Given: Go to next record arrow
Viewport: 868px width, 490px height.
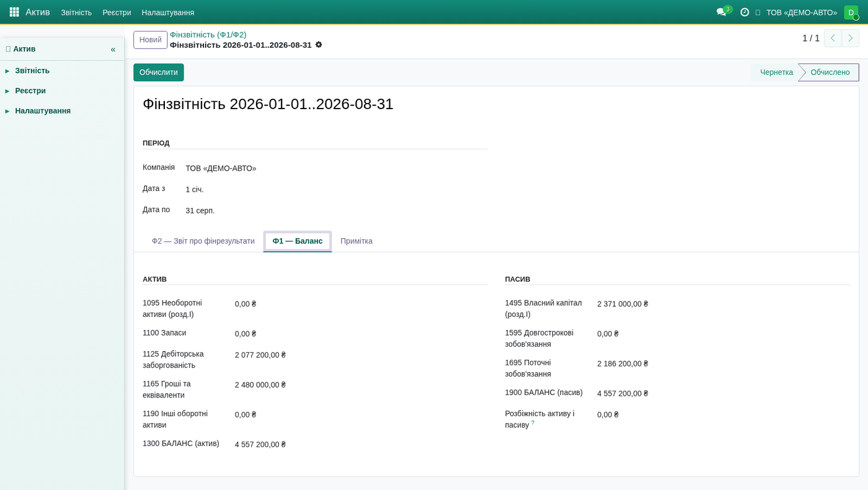Looking at the screenshot, I should (x=851, y=38).
